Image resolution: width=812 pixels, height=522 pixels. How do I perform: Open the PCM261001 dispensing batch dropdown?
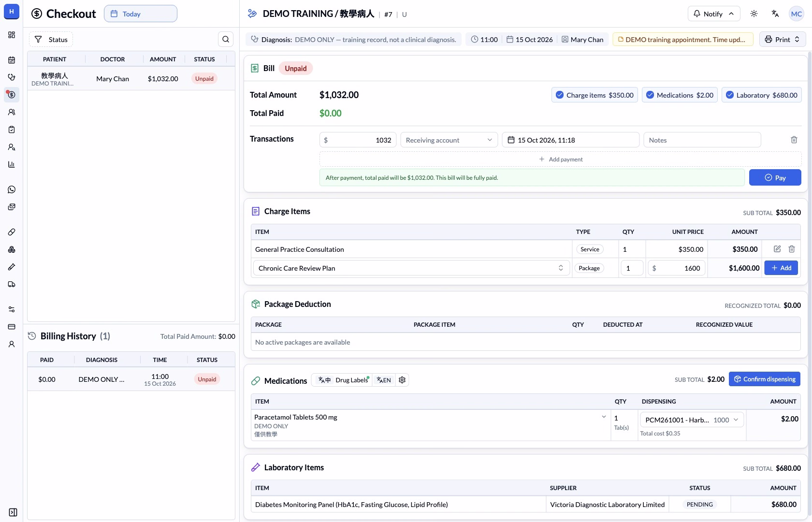click(692, 420)
